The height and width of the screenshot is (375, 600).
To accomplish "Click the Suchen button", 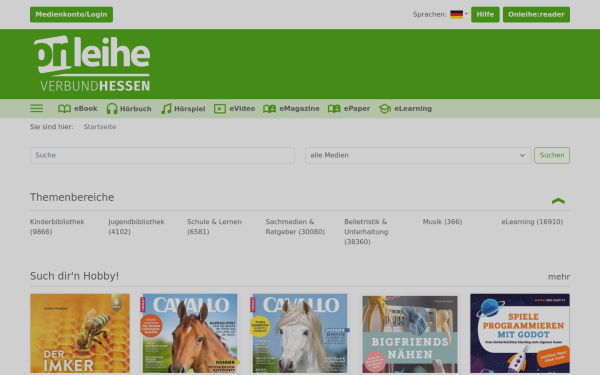I will pos(552,155).
